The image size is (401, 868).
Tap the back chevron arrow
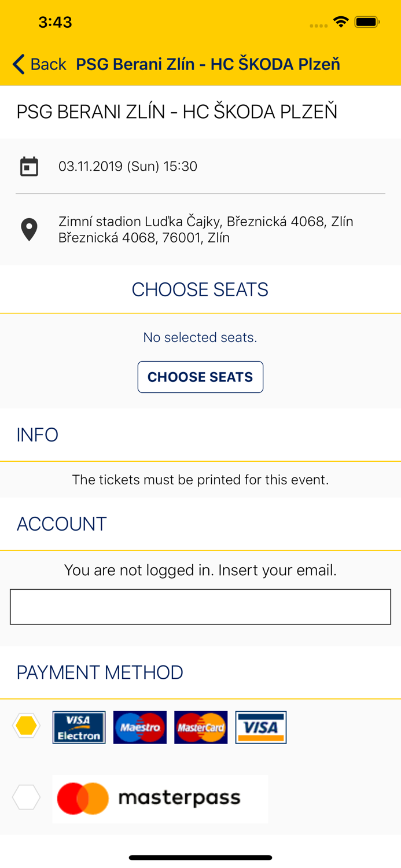point(19,64)
